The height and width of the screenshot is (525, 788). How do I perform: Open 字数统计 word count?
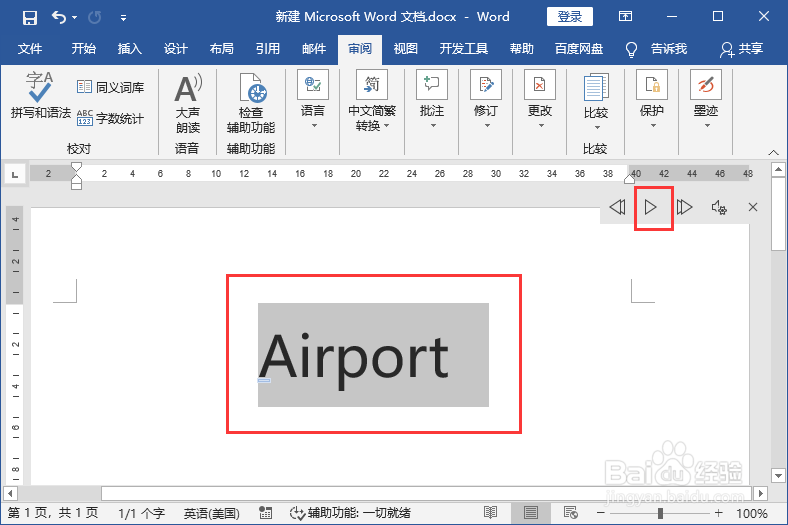click(111, 118)
